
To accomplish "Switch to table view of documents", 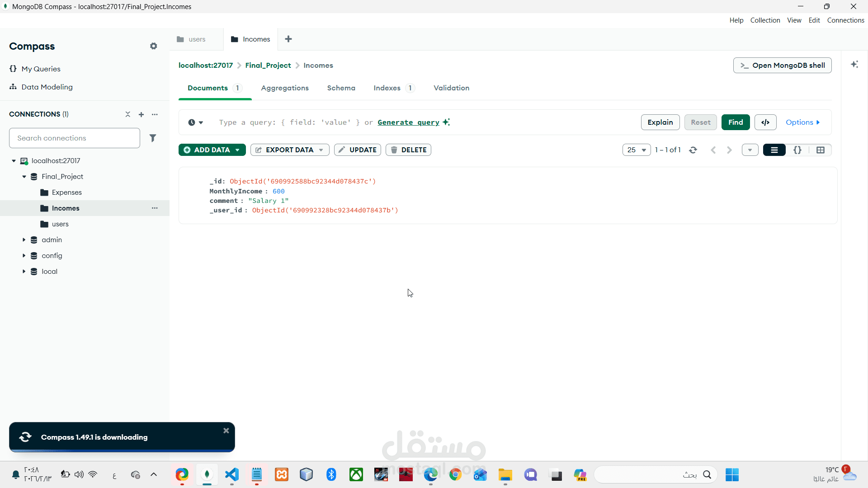I will tap(821, 150).
